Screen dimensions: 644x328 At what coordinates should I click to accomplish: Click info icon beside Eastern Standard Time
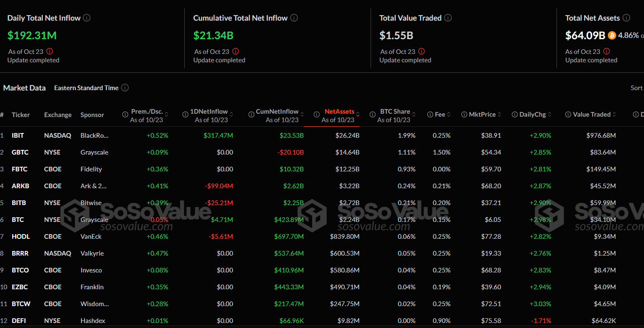tap(125, 88)
